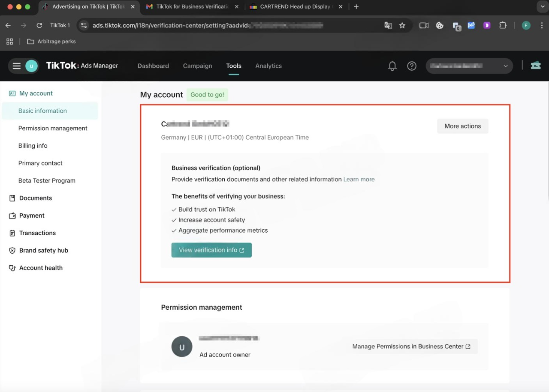Click the TikTok 1 tab group label
Image resolution: width=549 pixels, height=392 pixels.
(x=60, y=25)
